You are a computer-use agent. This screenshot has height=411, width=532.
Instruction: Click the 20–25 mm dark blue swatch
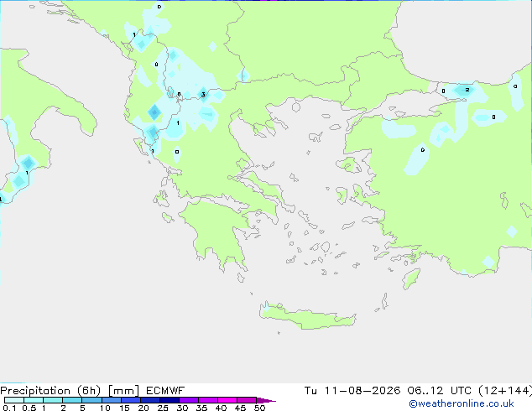pyautogui.click(x=150, y=400)
